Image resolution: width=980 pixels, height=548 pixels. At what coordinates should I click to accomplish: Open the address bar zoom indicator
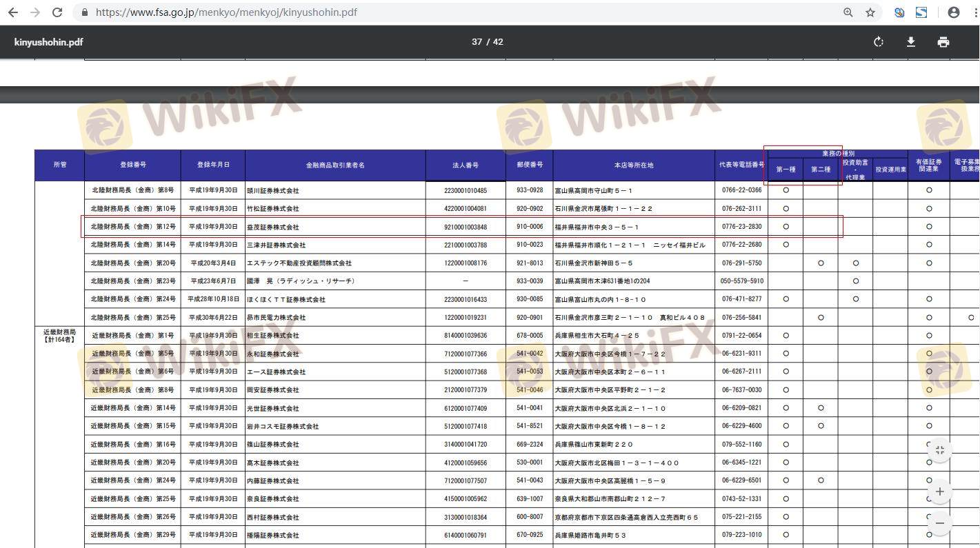(848, 12)
